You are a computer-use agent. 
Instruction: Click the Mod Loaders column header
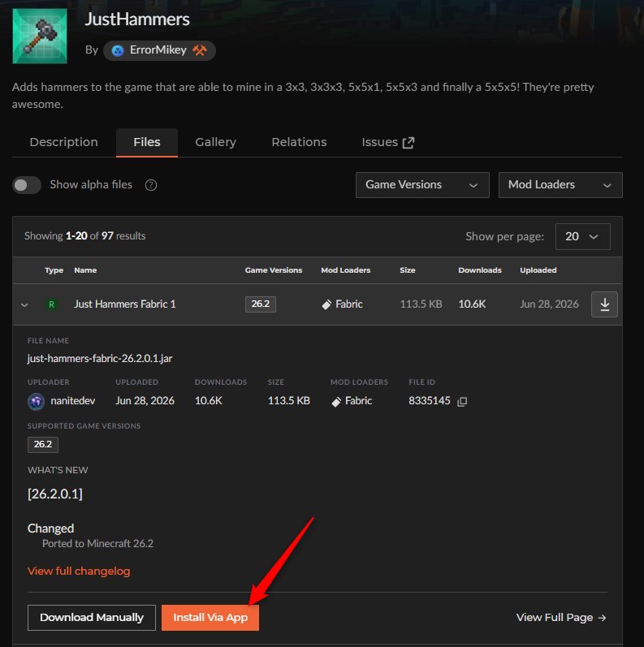[x=346, y=270]
